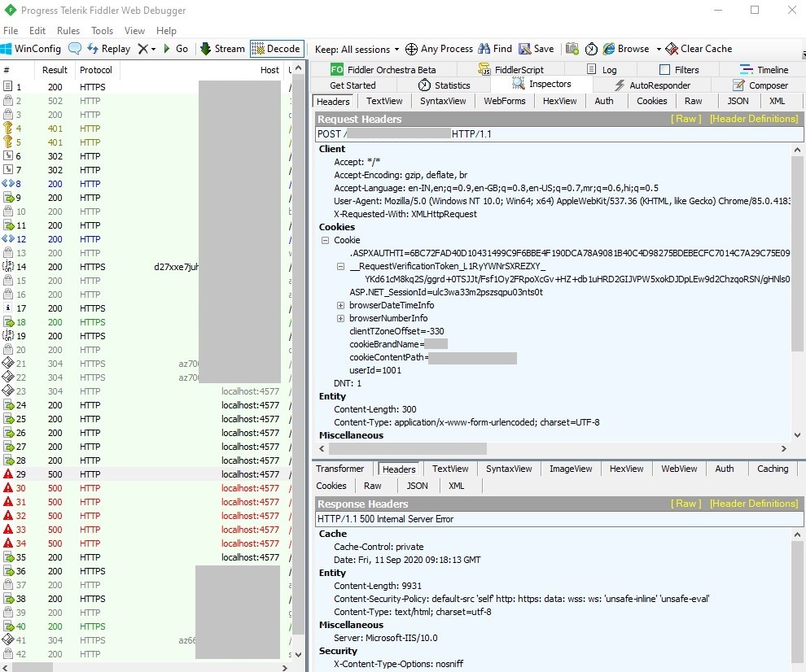The width and height of the screenshot is (806, 672).
Task: Click the comment speech bubble icon
Action: [75, 49]
